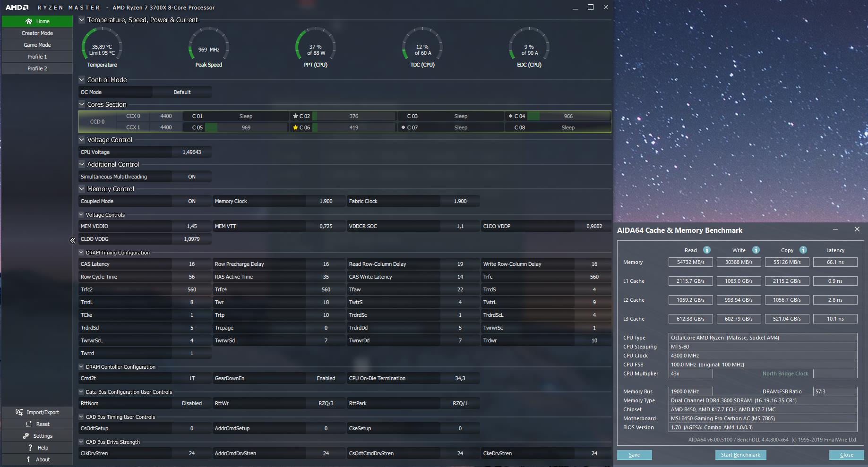Collapse Temperature, Speed, Power & Current section

coord(82,20)
